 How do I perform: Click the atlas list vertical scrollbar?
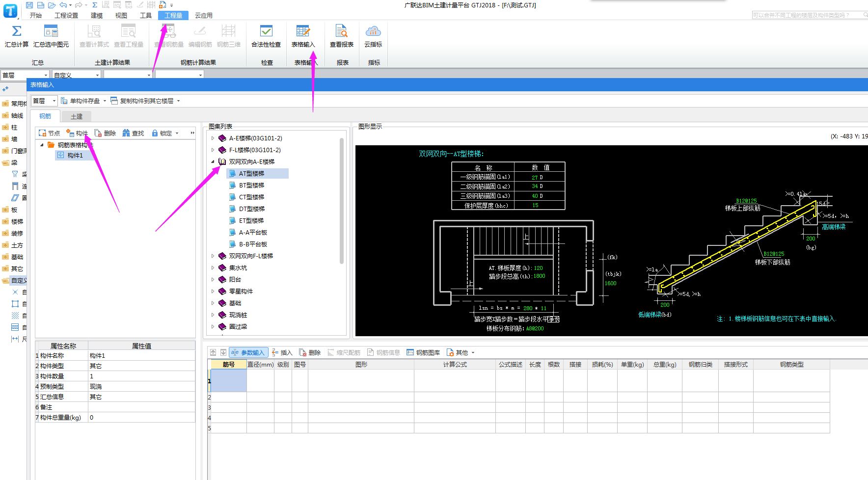342,201
